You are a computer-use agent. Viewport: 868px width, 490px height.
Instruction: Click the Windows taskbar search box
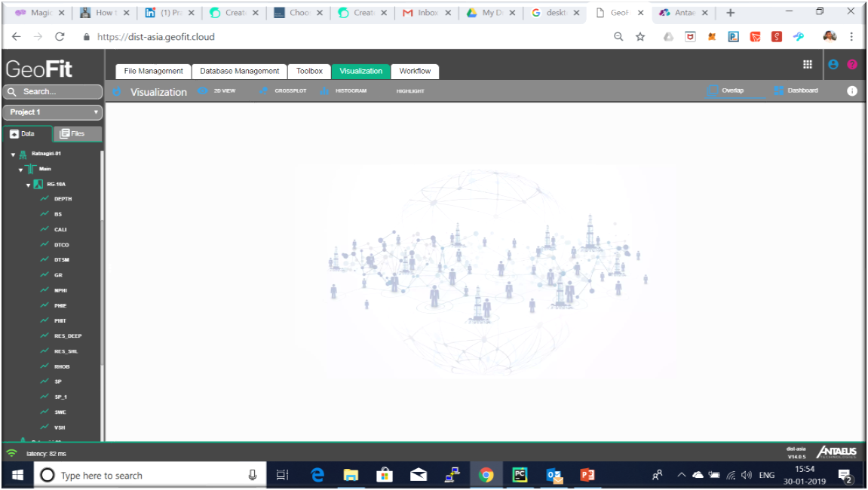tap(150, 475)
